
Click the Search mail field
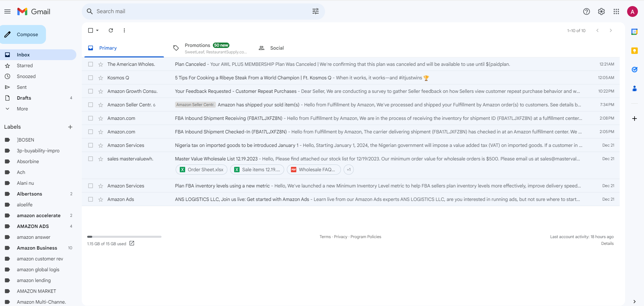pos(203,11)
